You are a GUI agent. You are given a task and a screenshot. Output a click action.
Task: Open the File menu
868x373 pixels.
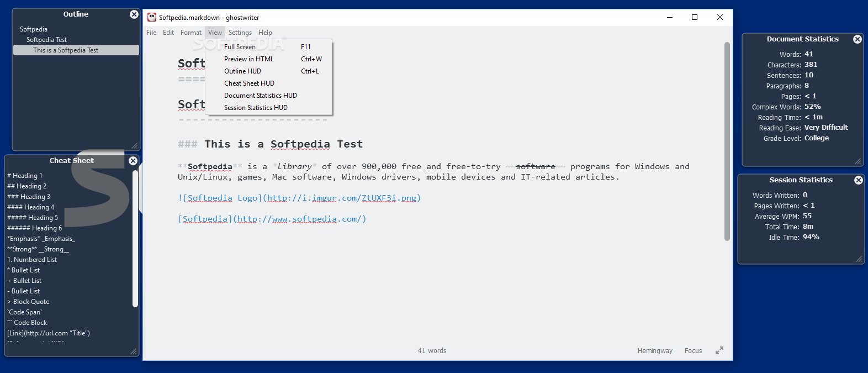(151, 33)
